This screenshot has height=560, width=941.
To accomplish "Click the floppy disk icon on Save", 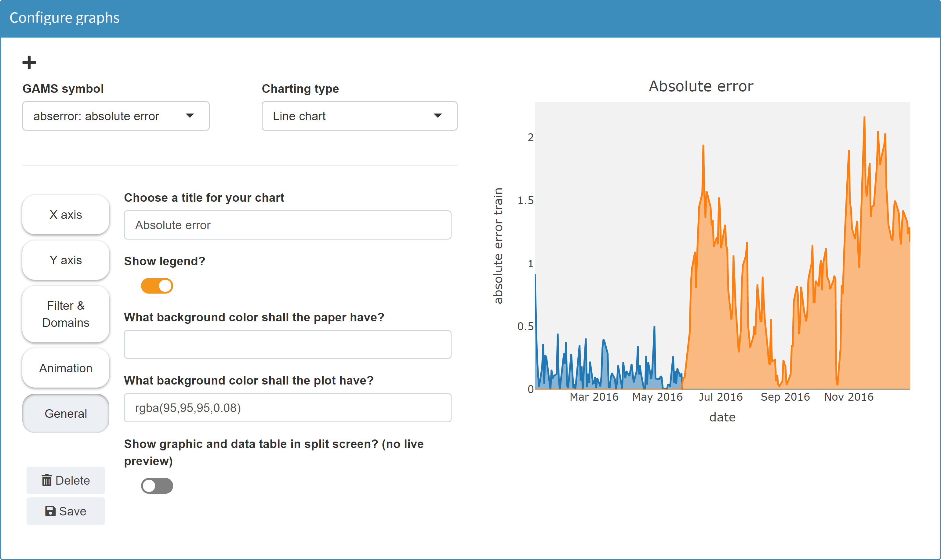I will tap(50, 511).
